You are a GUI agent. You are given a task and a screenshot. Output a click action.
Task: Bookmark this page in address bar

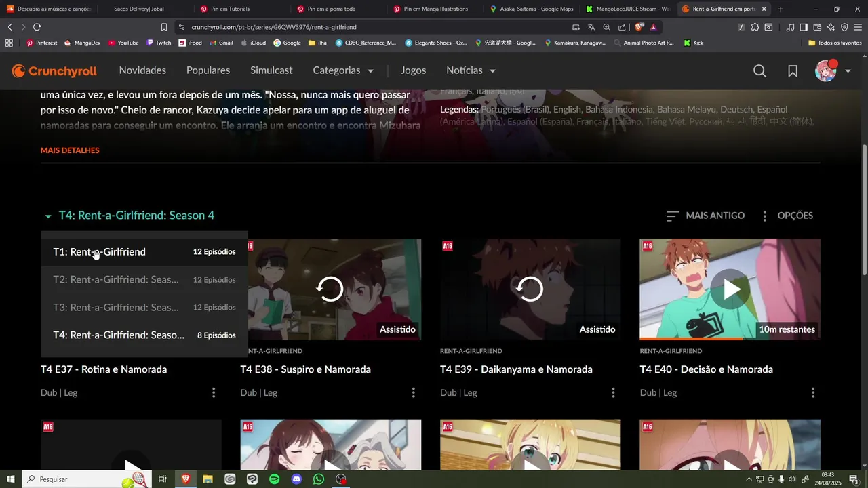pyautogui.click(x=163, y=27)
